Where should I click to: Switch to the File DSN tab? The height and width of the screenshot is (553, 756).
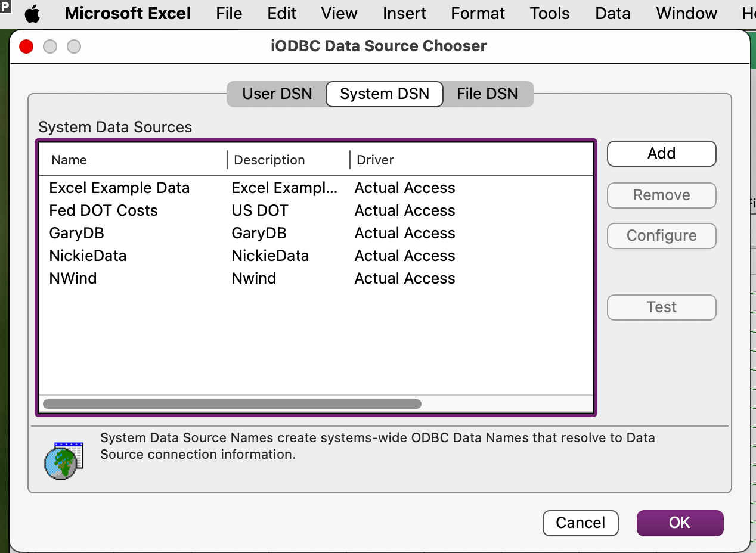pyautogui.click(x=488, y=94)
